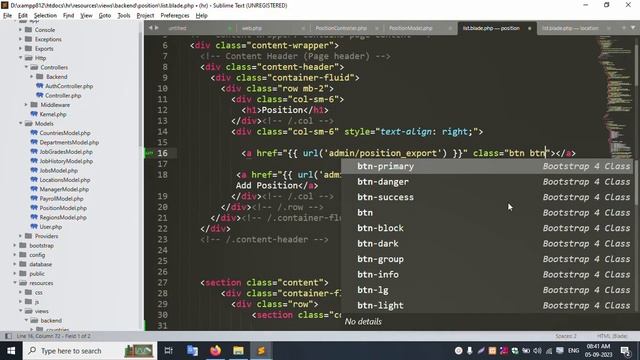Viewport: 640px width, 360px height.
Task: Click Spaces: 2 indentation setting
Action: (x=566, y=336)
